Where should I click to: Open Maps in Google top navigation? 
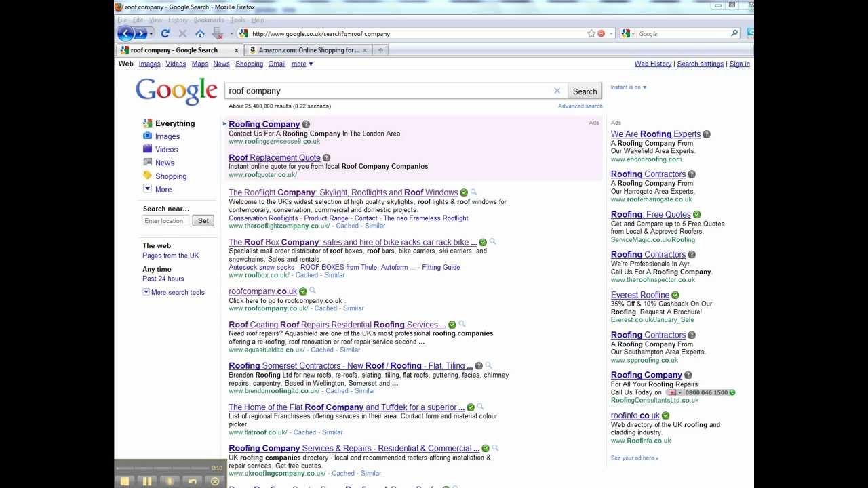(x=199, y=64)
